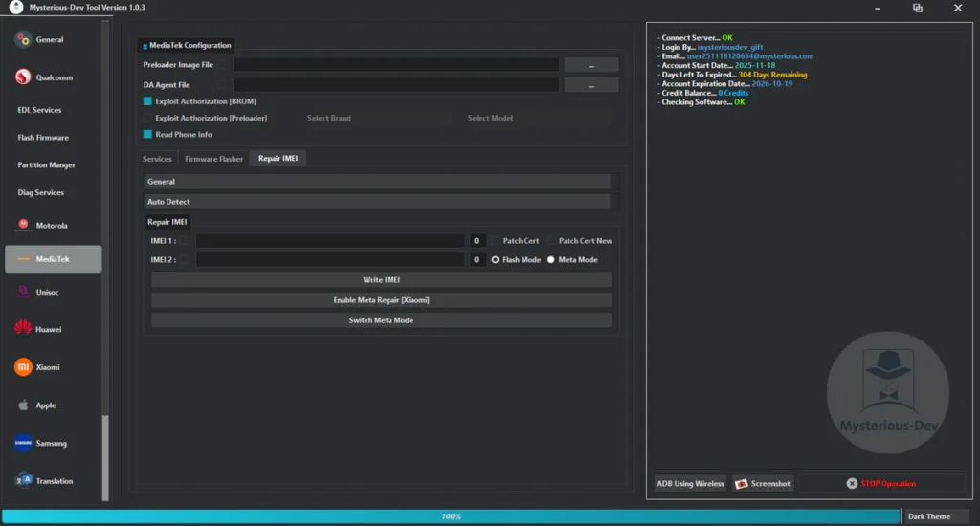Switch to the Services tab
980x526 pixels.
(157, 159)
